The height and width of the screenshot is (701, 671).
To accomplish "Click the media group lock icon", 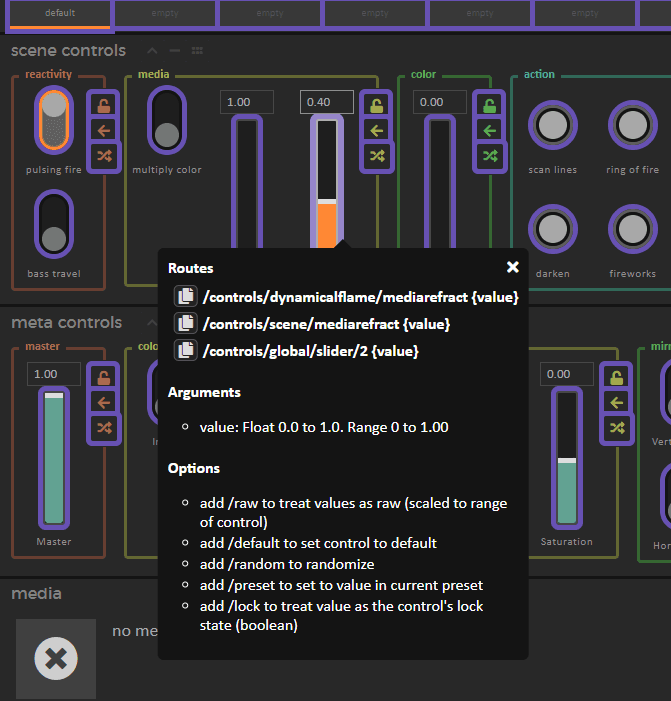I will [377, 104].
